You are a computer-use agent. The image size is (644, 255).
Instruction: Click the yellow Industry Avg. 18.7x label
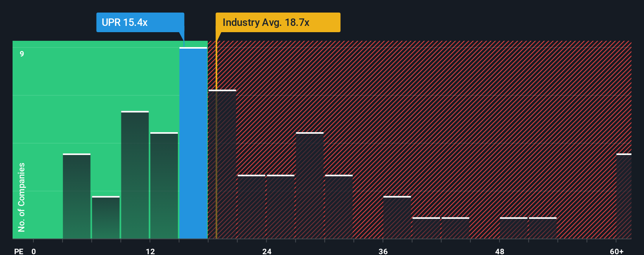(278, 22)
